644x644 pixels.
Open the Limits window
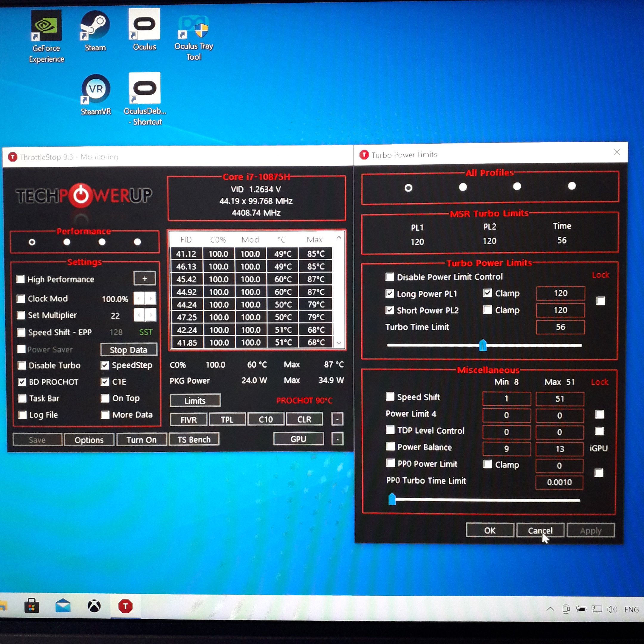[195, 401]
